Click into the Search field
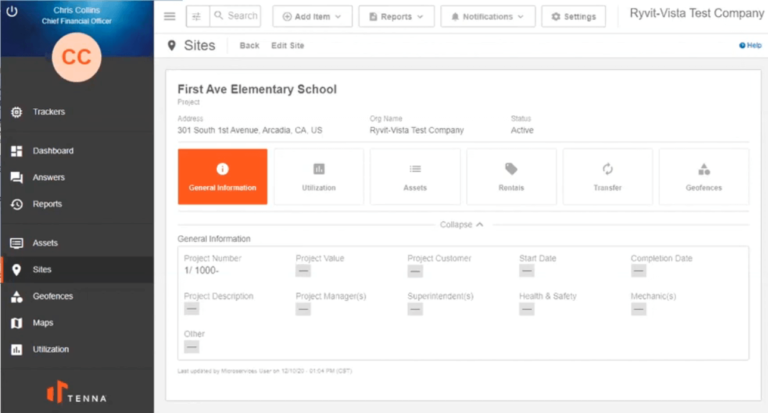Image resolution: width=768 pixels, height=413 pixels. coord(241,17)
